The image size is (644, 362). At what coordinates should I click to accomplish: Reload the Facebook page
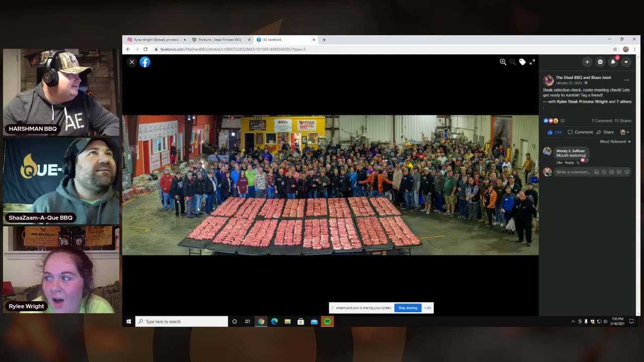[x=145, y=49]
